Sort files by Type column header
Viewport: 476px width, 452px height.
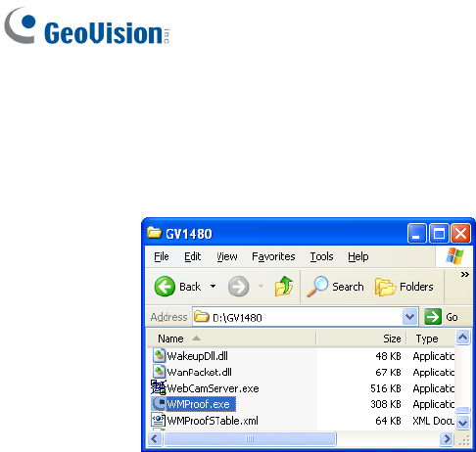pos(431,339)
